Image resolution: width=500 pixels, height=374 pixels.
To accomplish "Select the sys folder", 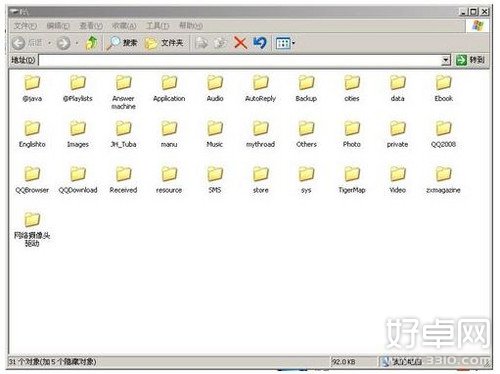I will click(306, 180).
